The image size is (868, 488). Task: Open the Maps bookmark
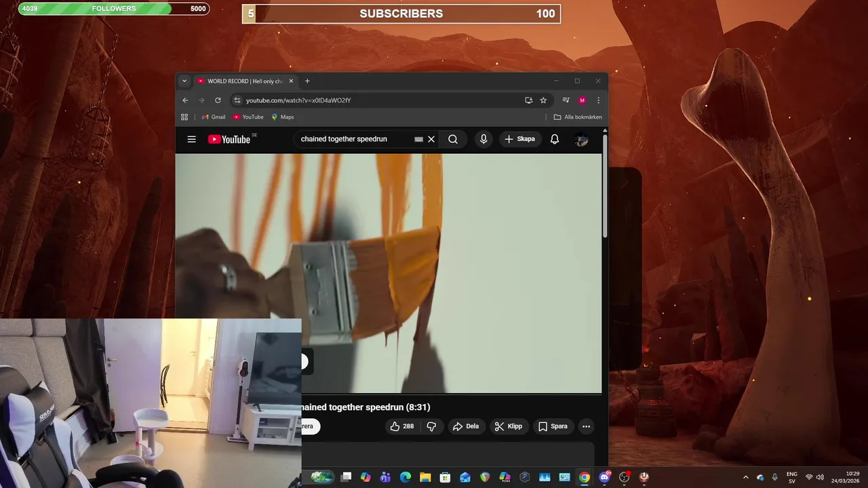pyautogui.click(x=283, y=117)
